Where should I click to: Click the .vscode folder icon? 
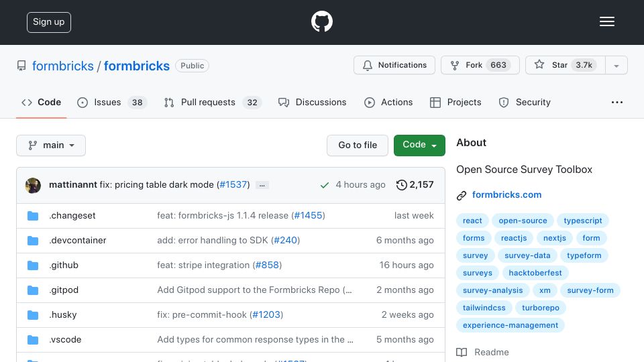pos(33,340)
